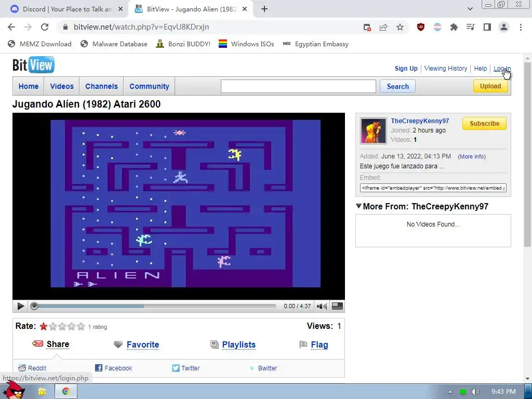Open the Chrome icon in taskbar
This screenshot has height=399, width=532.
click(x=66, y=391)
